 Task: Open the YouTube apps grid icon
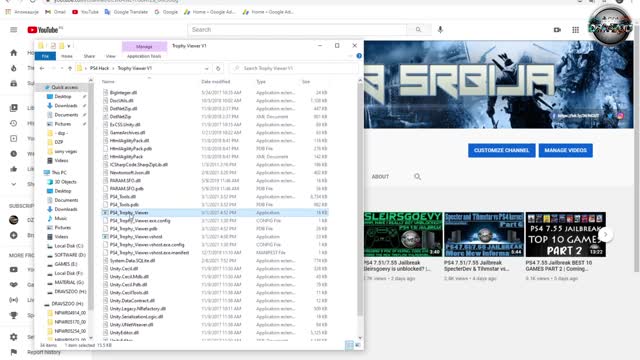click(576, 30)
